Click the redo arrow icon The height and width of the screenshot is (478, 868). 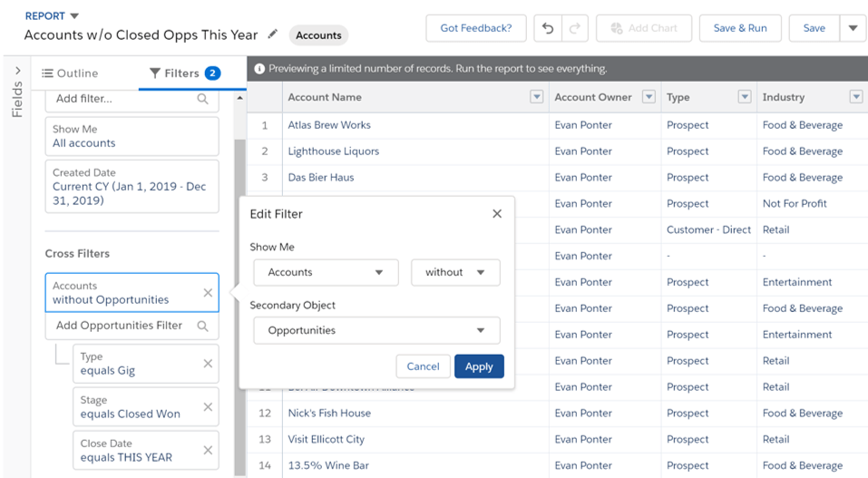tap(573, 28)
